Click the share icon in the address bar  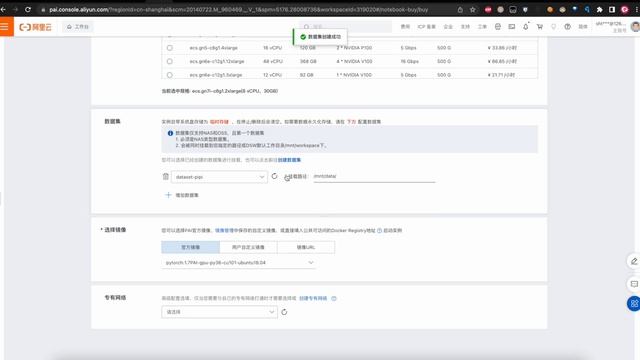point(460,9)
